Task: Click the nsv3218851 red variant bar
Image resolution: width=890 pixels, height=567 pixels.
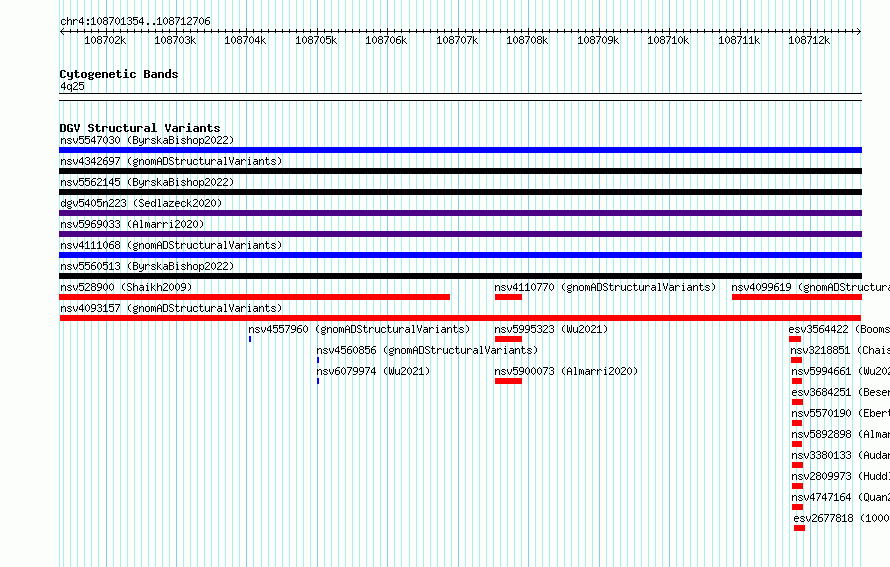Action: [796, 360]
